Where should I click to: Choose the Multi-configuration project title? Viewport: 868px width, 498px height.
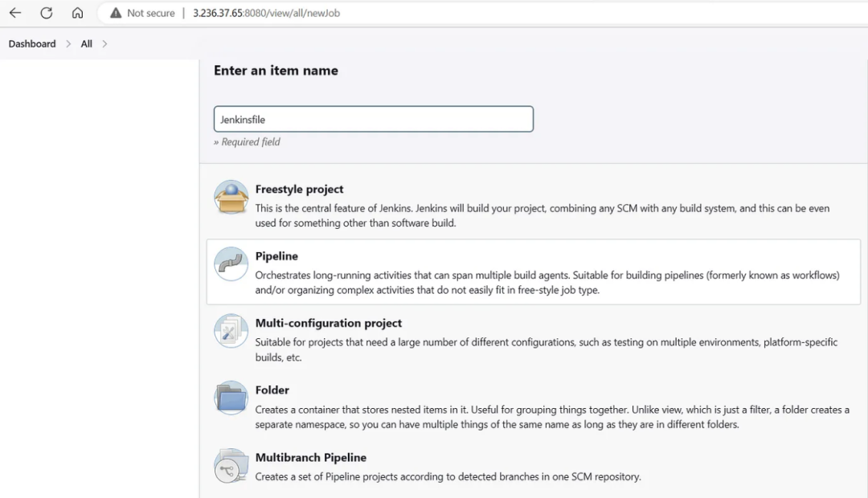tap(329, 323)
